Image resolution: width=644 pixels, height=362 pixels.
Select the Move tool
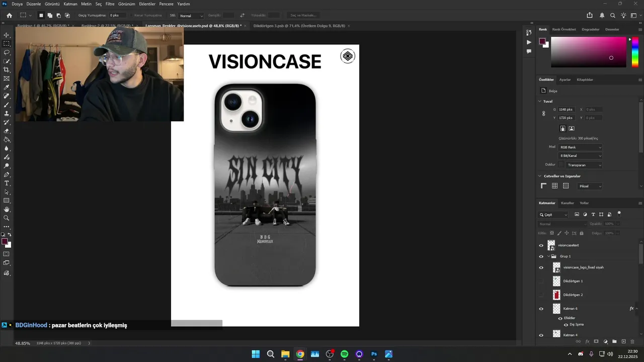coord(7,35)
